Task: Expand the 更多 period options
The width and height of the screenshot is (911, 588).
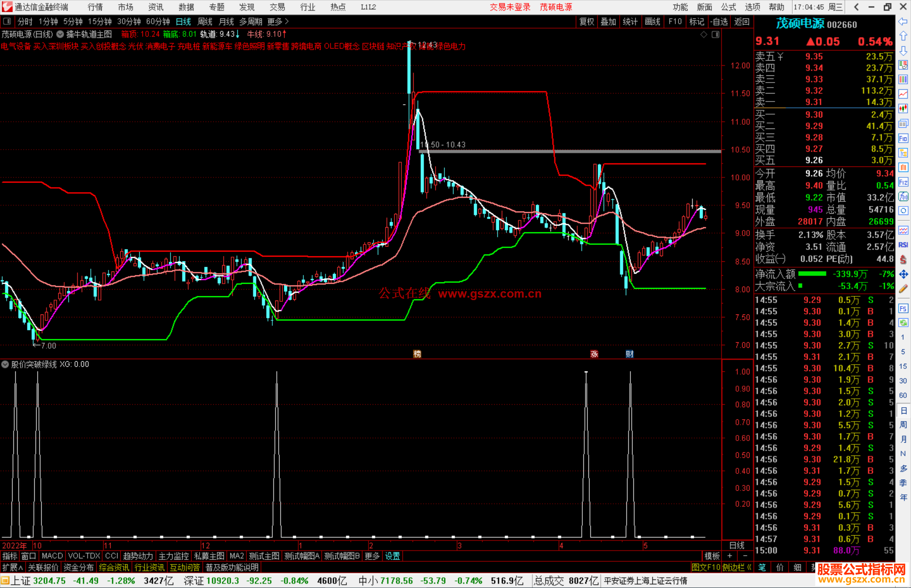Action: pyautogui.click(x=278, y=21)
